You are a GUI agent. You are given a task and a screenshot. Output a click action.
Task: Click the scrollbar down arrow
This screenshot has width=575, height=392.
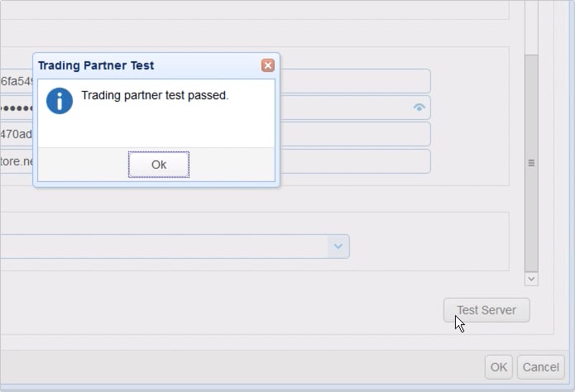point(531,280)
